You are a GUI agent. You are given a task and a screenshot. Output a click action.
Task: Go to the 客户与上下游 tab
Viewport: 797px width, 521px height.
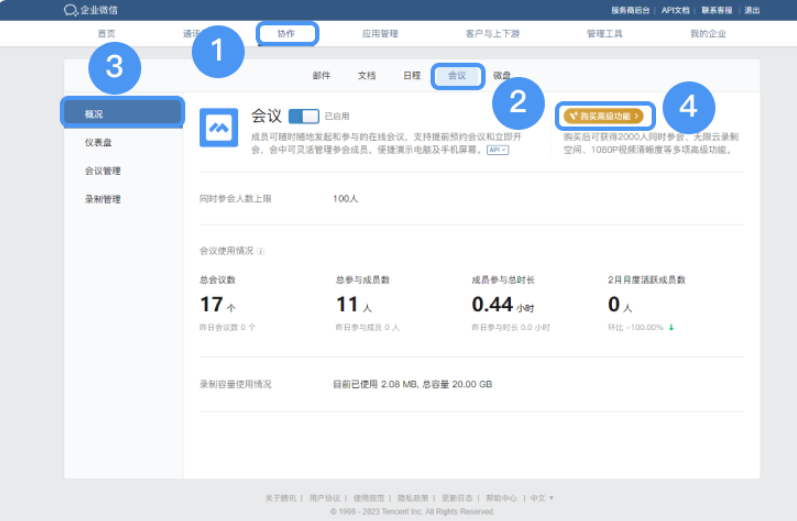(x=492, y=33)
